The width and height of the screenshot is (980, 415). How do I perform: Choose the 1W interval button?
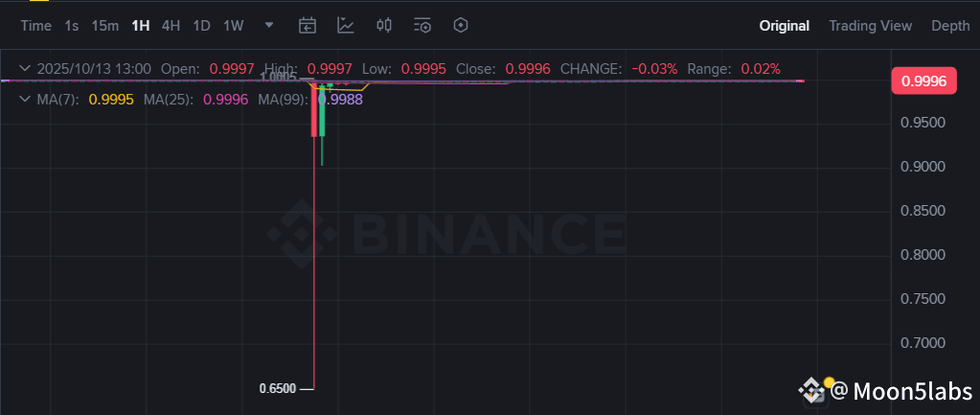click(x=234, y=26)
